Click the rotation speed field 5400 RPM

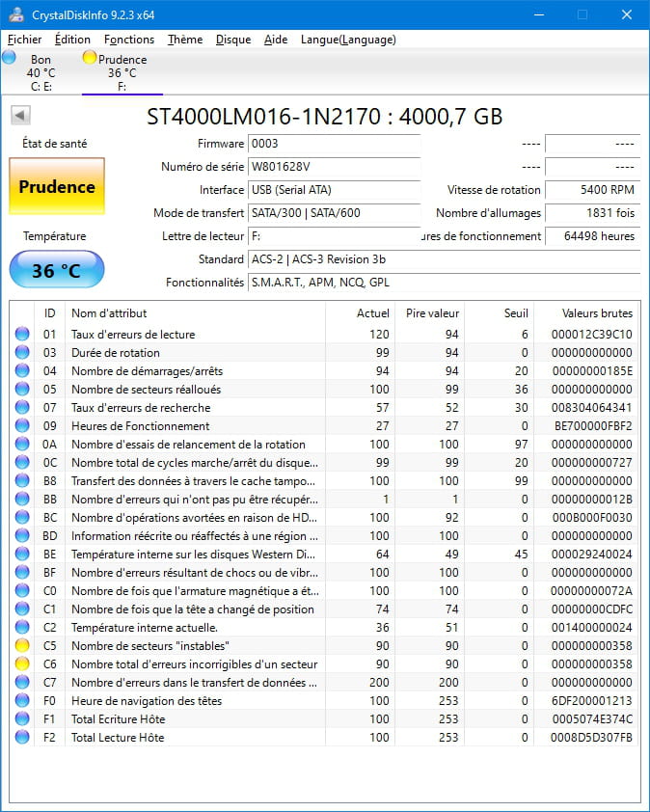tap(592, 190)
